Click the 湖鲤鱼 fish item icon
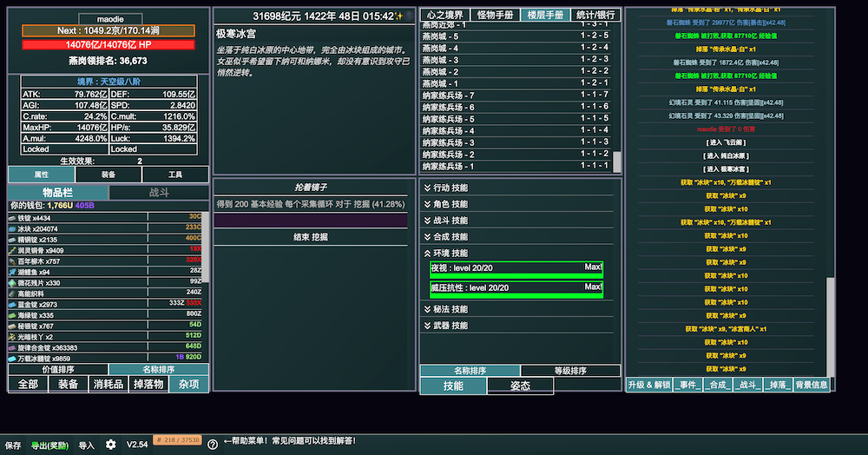Screen dimensions: 868x455 13,272
